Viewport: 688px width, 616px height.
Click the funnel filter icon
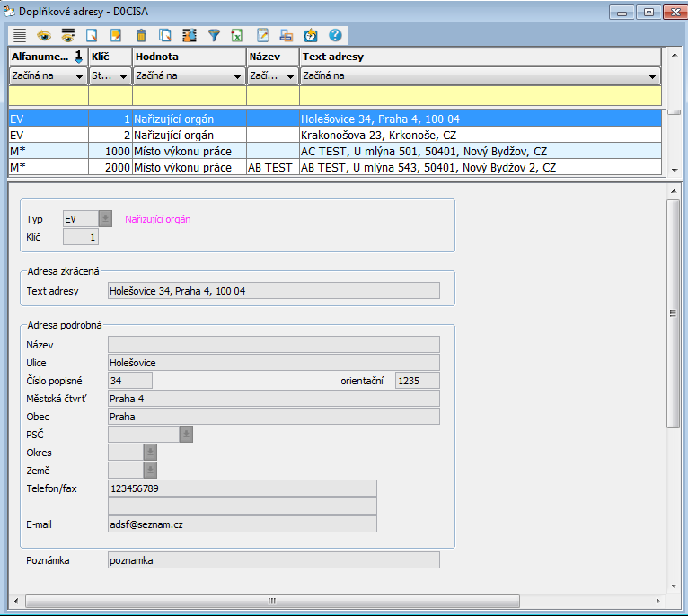click(x=214, y=36)
